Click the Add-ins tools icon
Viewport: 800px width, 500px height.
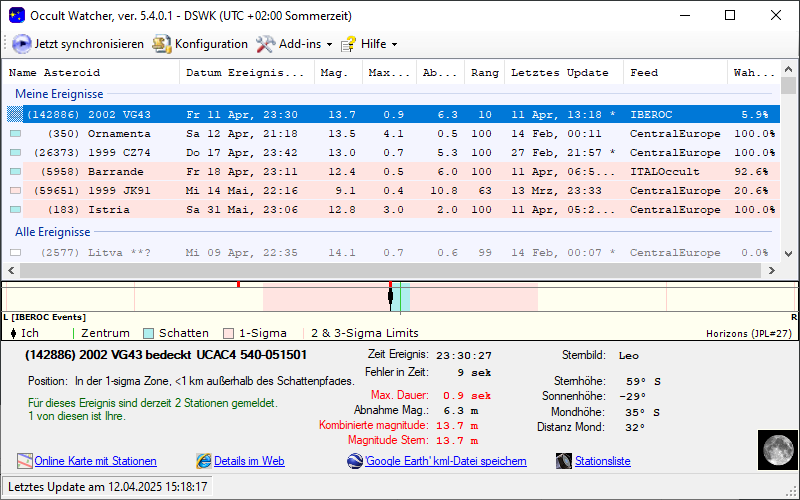click(265, 44)
